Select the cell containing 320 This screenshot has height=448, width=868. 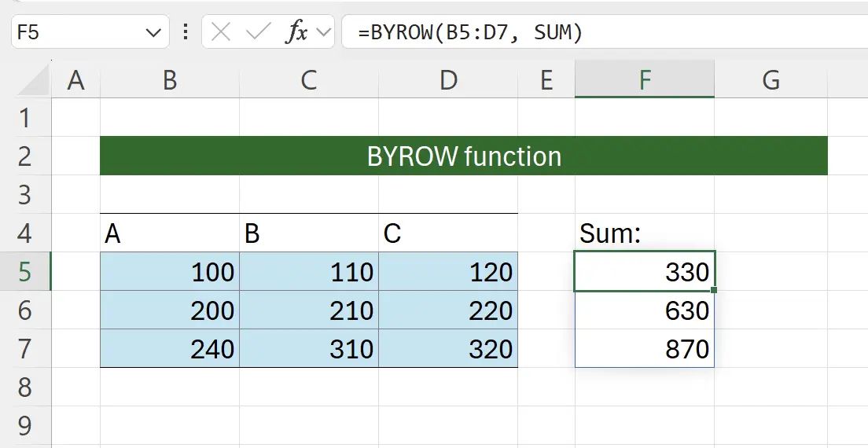point(448,348)
